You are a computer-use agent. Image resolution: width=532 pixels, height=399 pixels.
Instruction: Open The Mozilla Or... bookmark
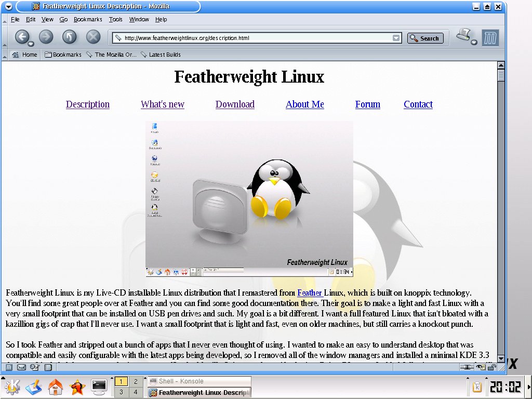pyautogui.click(x=111, y=55)
